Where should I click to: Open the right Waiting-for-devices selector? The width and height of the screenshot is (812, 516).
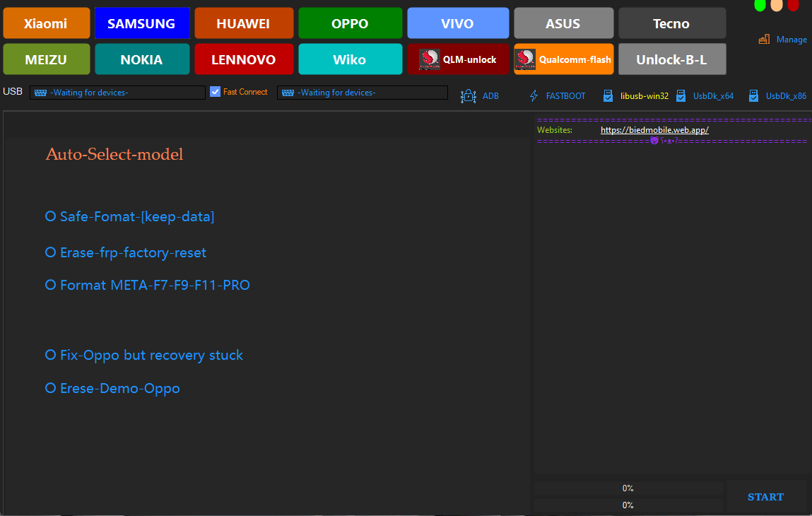click(362, 92)
